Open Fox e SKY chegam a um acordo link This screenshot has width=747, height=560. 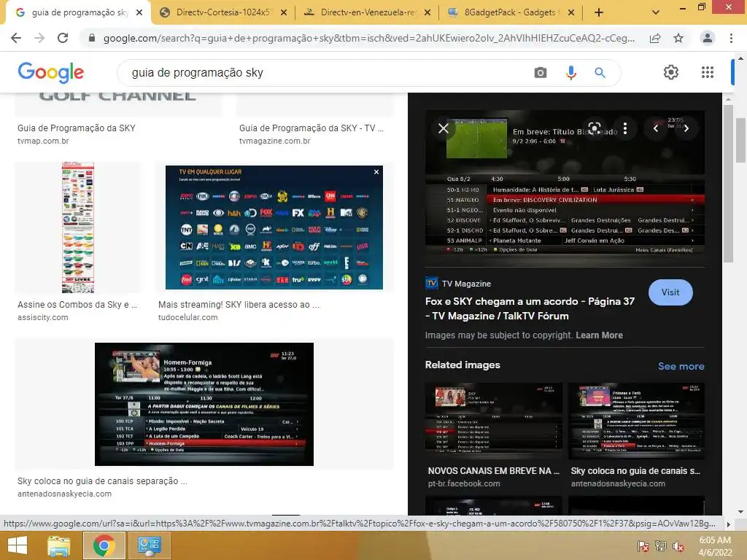coord(530,308)
